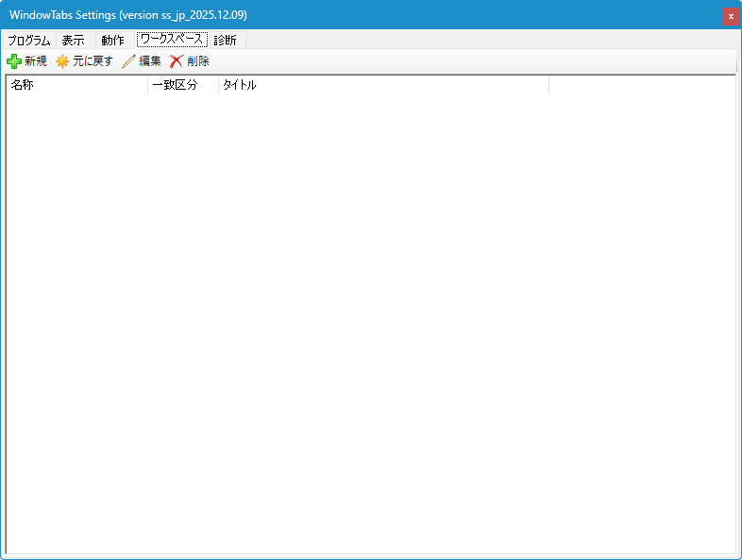Viewport: 742px width, 560px height.
Task: Click the sun-shaped 元に戻す icon
Action: click(x=62, y=61)
